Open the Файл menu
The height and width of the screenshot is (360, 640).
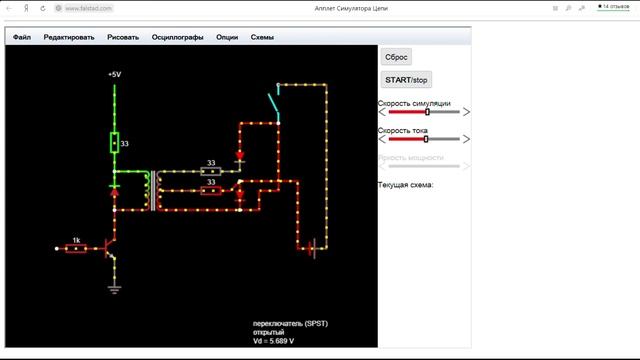coord(22,37)
